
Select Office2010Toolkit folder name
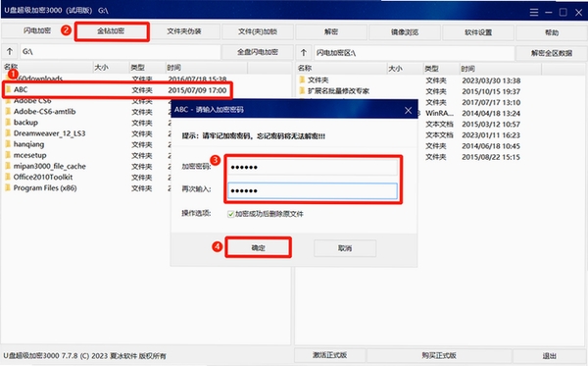point(43,177)
